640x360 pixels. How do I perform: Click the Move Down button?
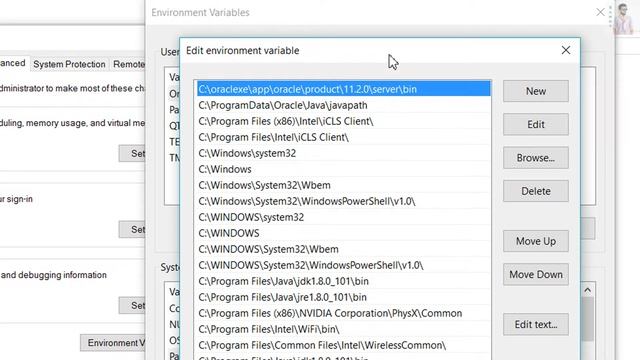[x=536, y=274]
